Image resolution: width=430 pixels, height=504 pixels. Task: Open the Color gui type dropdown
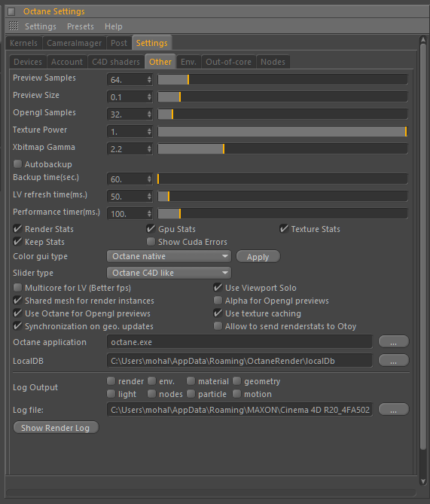point(169,256)
